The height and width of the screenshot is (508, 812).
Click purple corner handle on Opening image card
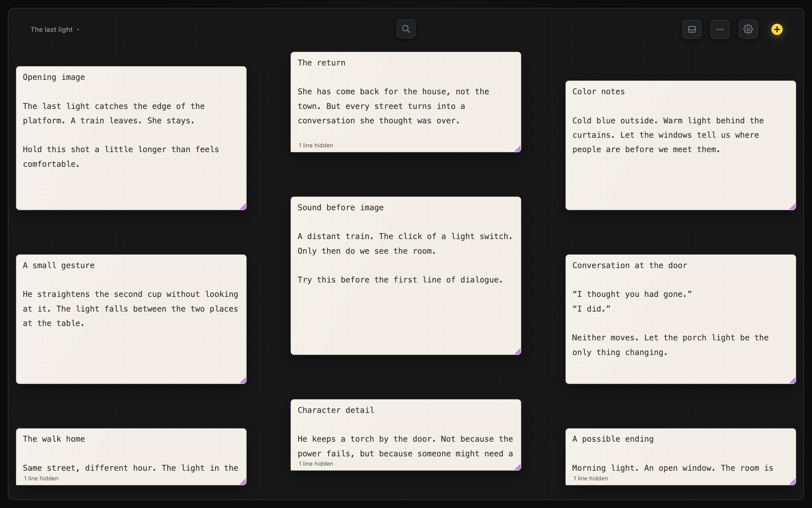point(243,207)
